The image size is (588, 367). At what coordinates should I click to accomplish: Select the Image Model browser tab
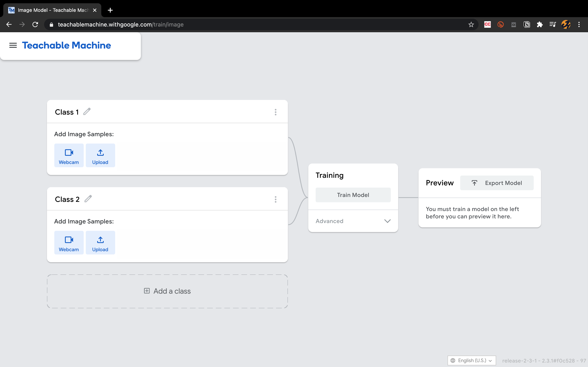(52, 10)
